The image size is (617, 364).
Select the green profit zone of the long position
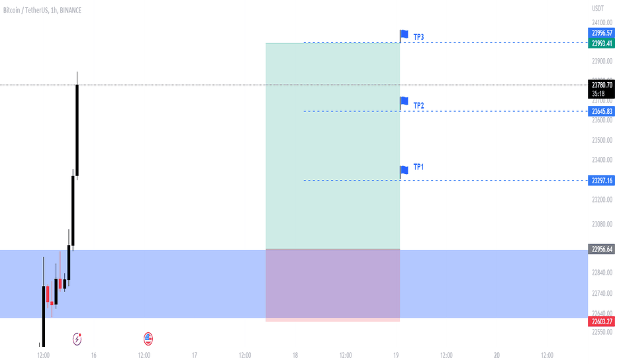(x=333, y=146)
